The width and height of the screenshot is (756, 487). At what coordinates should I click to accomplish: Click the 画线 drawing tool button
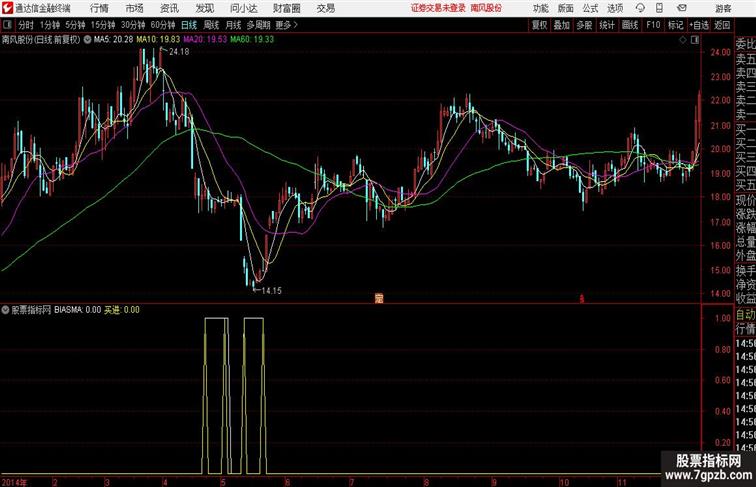pos(630,25)
